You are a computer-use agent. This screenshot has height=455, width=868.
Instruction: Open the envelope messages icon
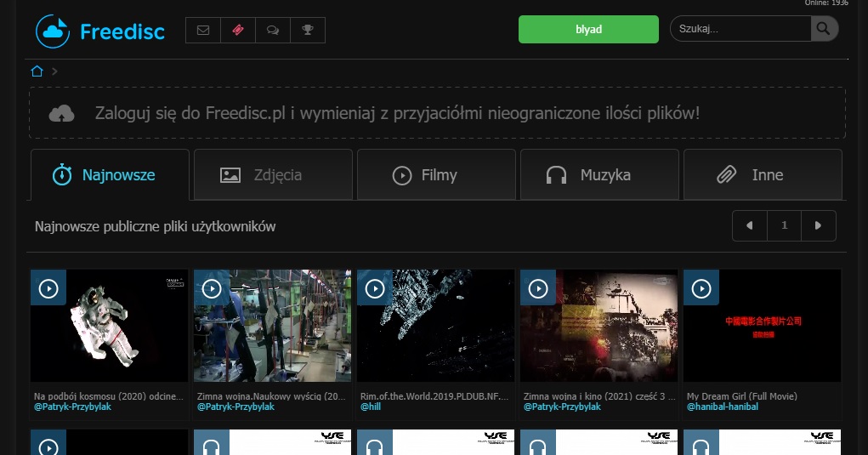click(203, 30)
